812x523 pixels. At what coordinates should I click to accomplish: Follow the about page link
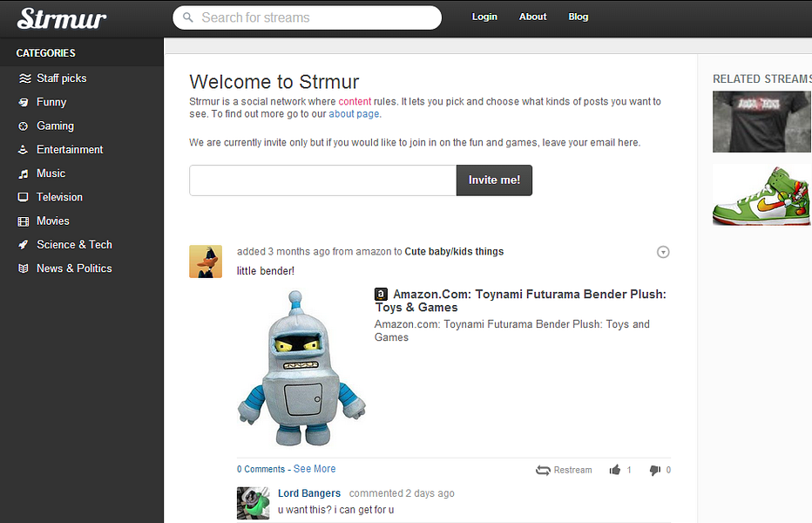click(x=354, y=114)
